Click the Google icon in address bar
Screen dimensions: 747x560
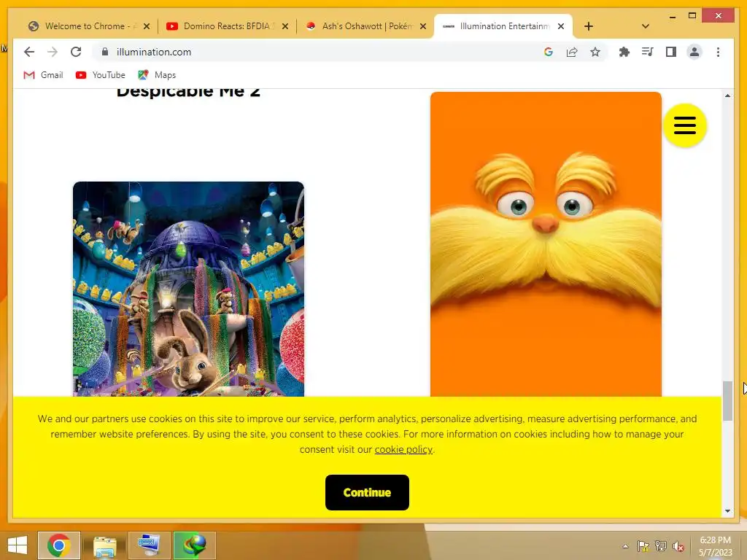pos(549,52)
